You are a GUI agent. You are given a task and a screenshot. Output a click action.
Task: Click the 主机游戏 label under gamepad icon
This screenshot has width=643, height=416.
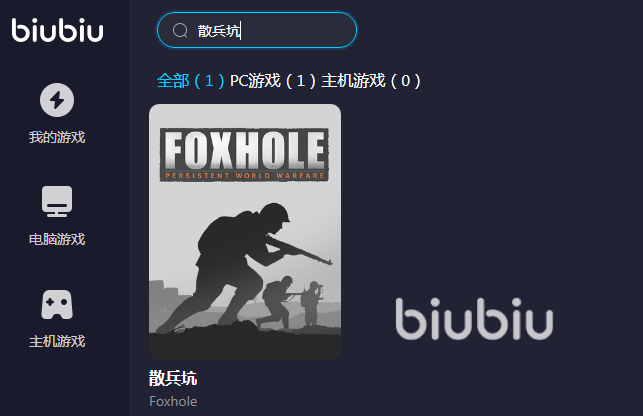57,341
